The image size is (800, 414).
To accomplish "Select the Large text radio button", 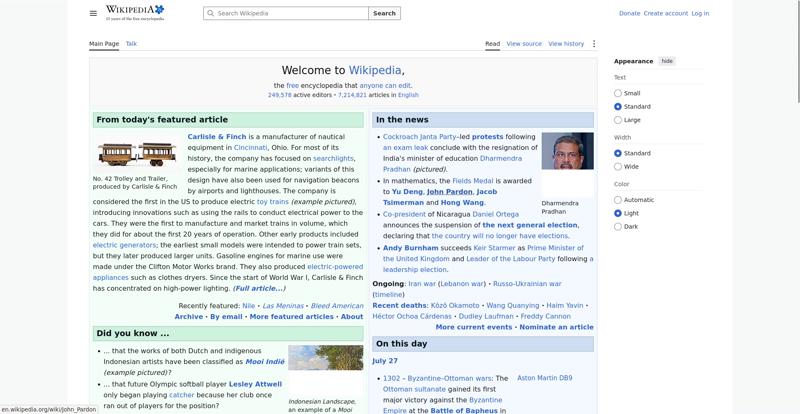I will (x=618, y=120).
